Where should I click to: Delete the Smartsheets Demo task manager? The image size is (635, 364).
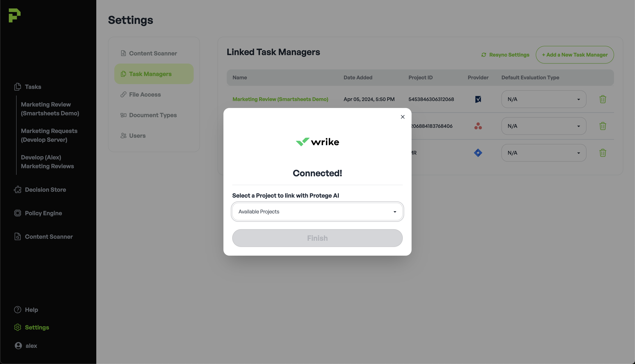point(602,99)
